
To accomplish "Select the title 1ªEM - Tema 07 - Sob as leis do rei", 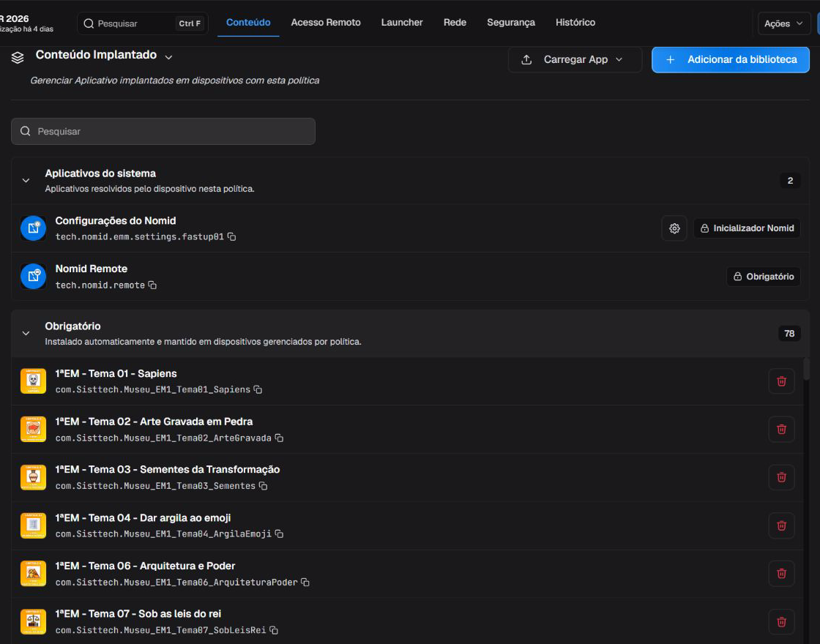I will pos(138,614).
